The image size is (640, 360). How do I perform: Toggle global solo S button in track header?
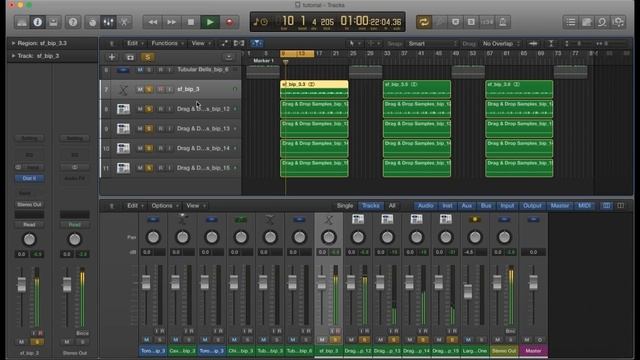[x=148, y=57]
